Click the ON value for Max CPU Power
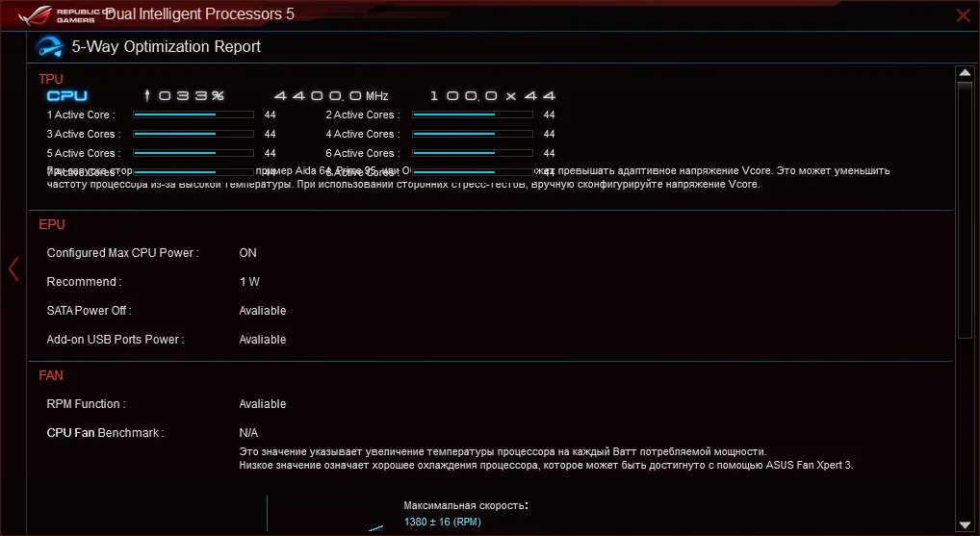This screenshot has width=980, height=536. 247,253
